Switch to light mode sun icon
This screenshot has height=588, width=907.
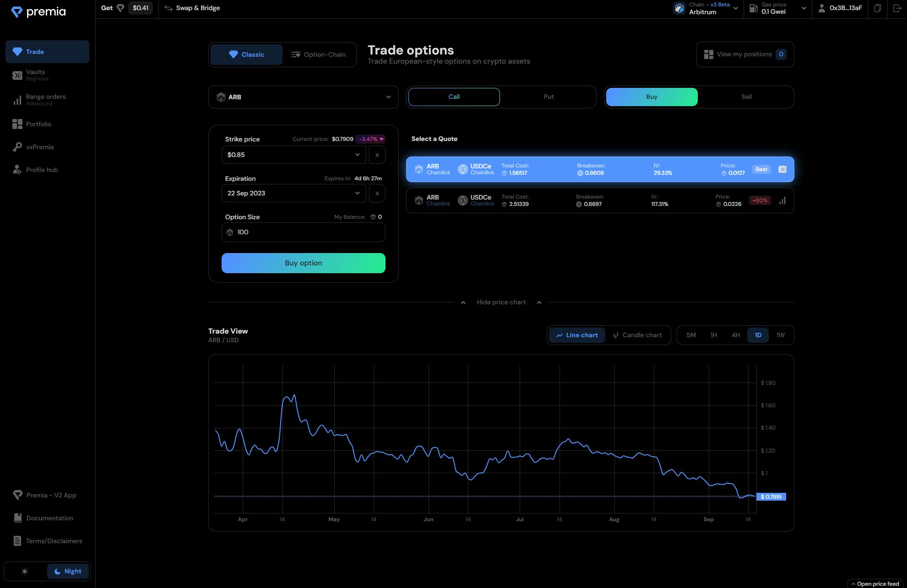pyautogui.click(x=25, y=571)
